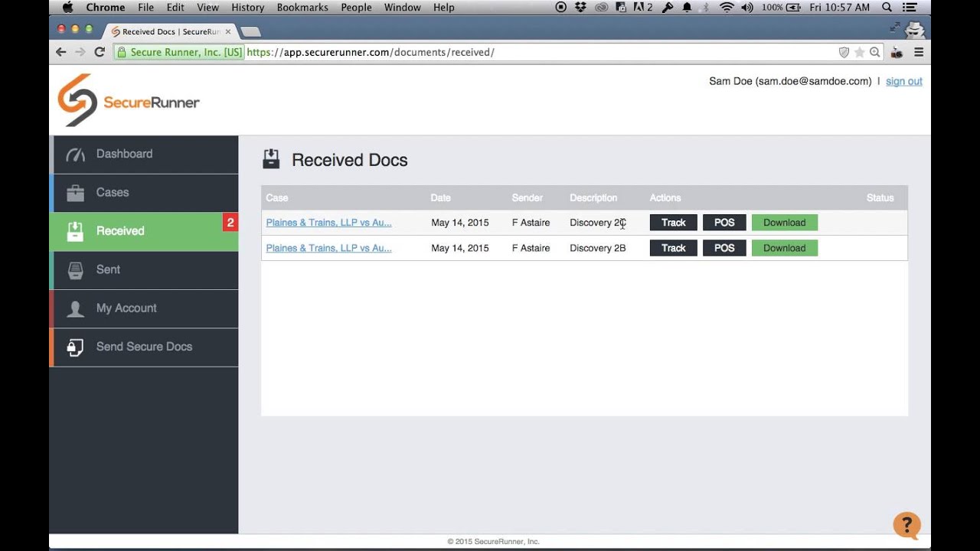Click the browser forward arrow

80,52
